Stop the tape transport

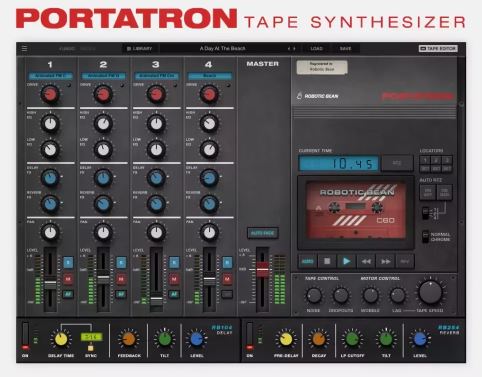(327, 261)
